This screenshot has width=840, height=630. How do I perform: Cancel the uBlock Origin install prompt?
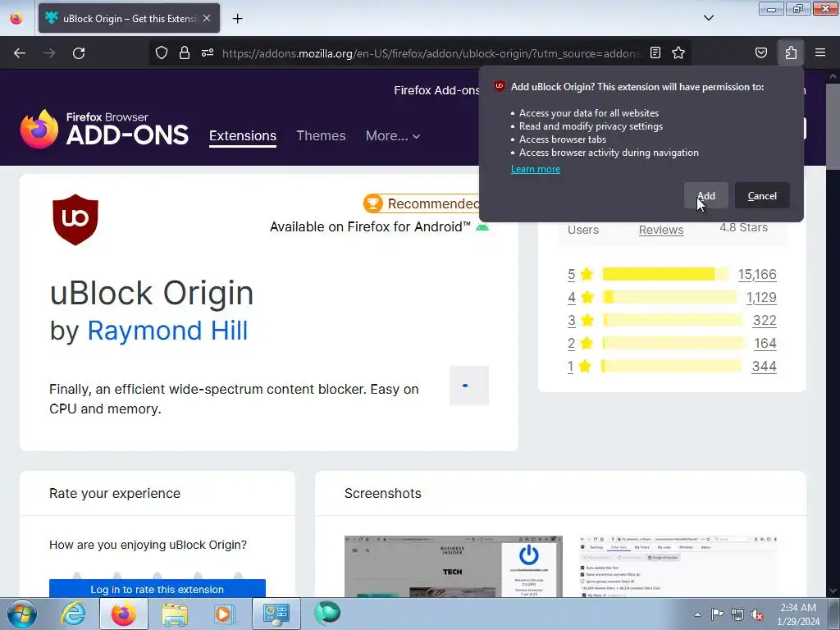(x=762, y=196)
